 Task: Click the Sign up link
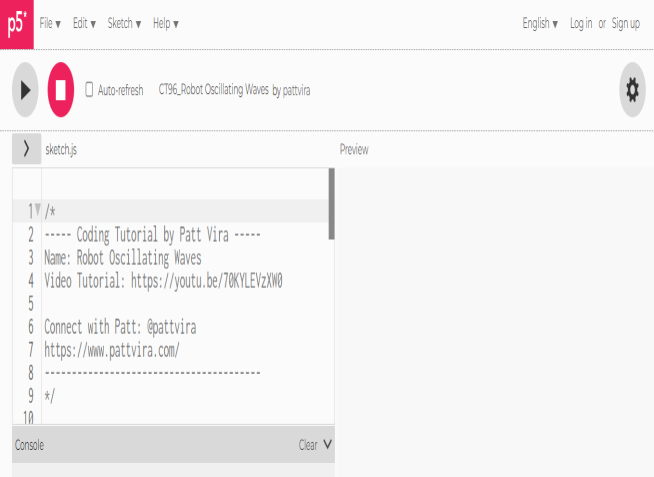626,23
